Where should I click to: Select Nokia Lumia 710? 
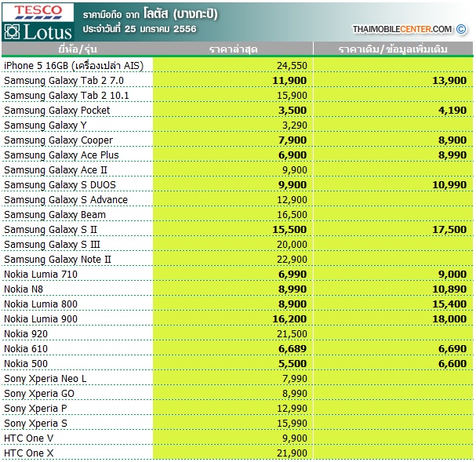click(41, 274)
